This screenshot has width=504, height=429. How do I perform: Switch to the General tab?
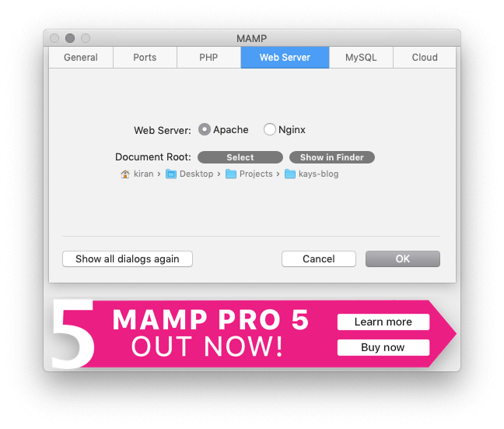point(81,58)
